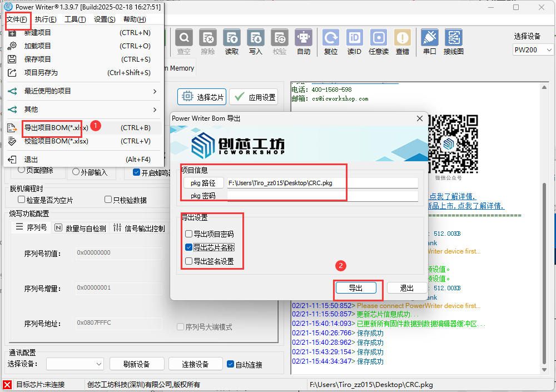Screen dimensions: 556x392
Task: Expand the 其他 submenu
Action: (84, 110)
